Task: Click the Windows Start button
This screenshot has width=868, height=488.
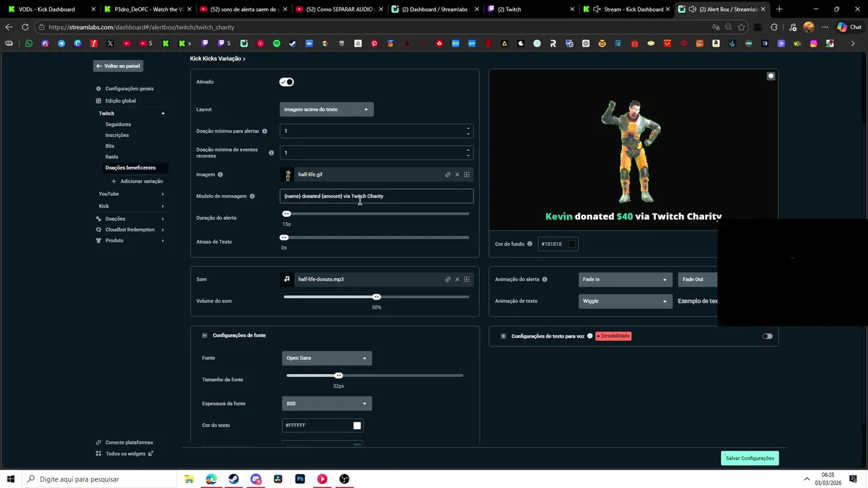Action: 11,479
